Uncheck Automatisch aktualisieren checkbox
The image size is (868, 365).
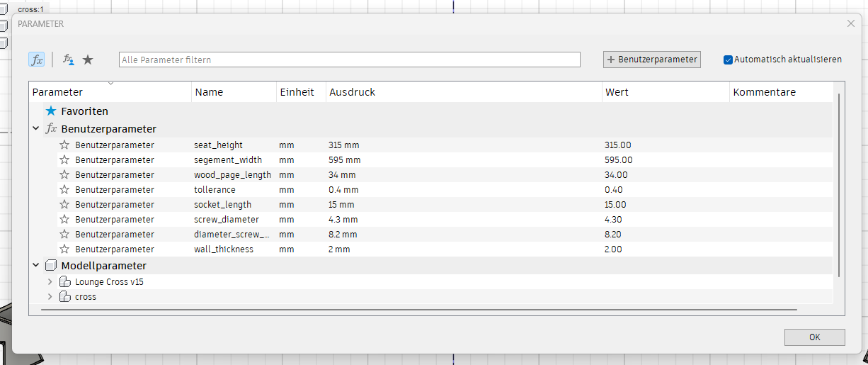pyautogui.click(x=728, y=60)
